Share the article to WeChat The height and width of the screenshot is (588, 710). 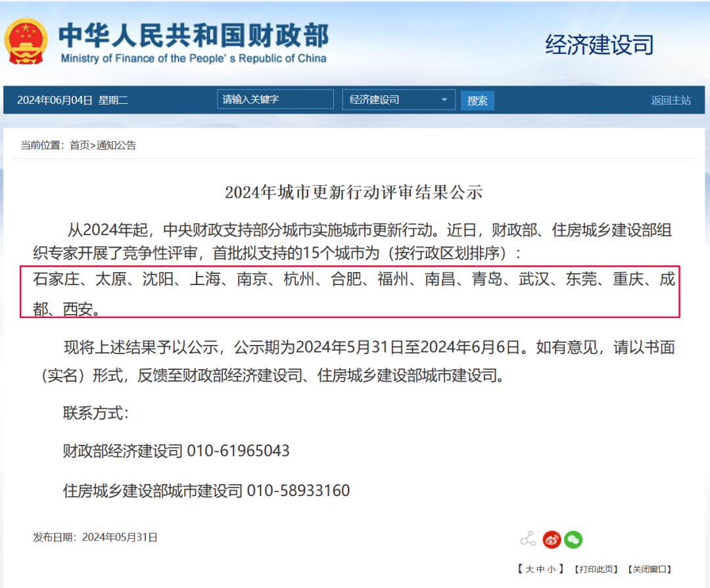573,539
